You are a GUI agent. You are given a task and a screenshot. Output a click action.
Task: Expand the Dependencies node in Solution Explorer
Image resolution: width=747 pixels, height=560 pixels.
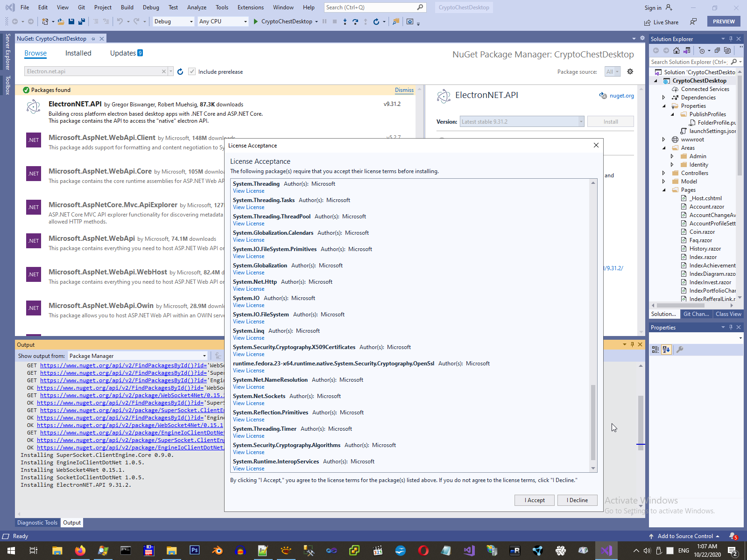coord(663,98)
